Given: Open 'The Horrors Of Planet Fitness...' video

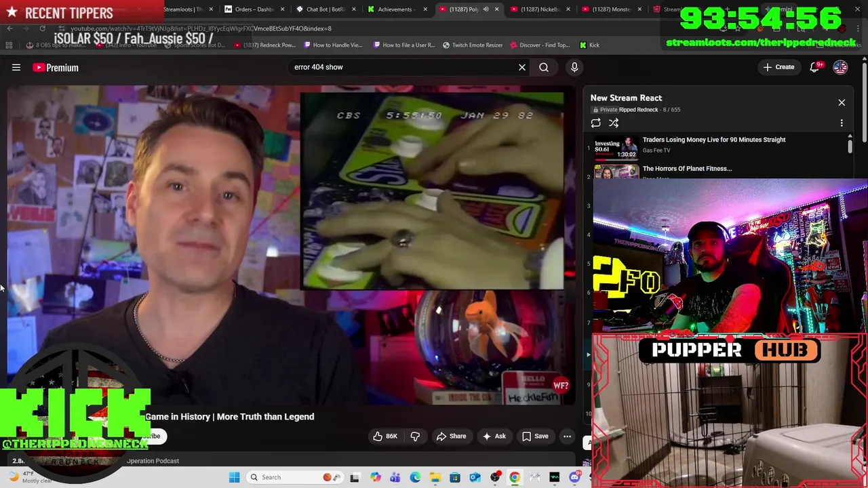Looking at the screenshot, I should tap(687, 168).
